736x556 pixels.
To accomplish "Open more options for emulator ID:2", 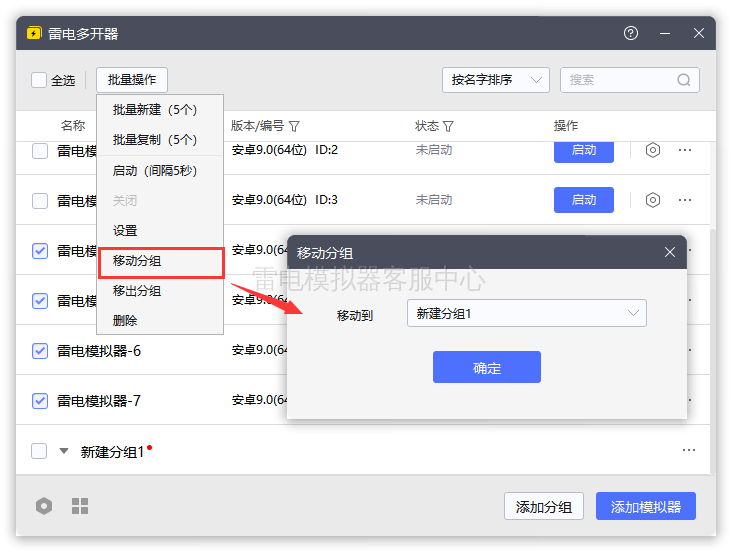I will click(x=685, y=150).
